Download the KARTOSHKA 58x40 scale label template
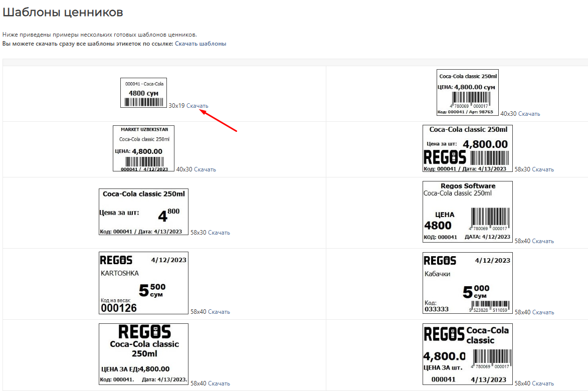Screen dimensions: 588x391 click(219, 312)
